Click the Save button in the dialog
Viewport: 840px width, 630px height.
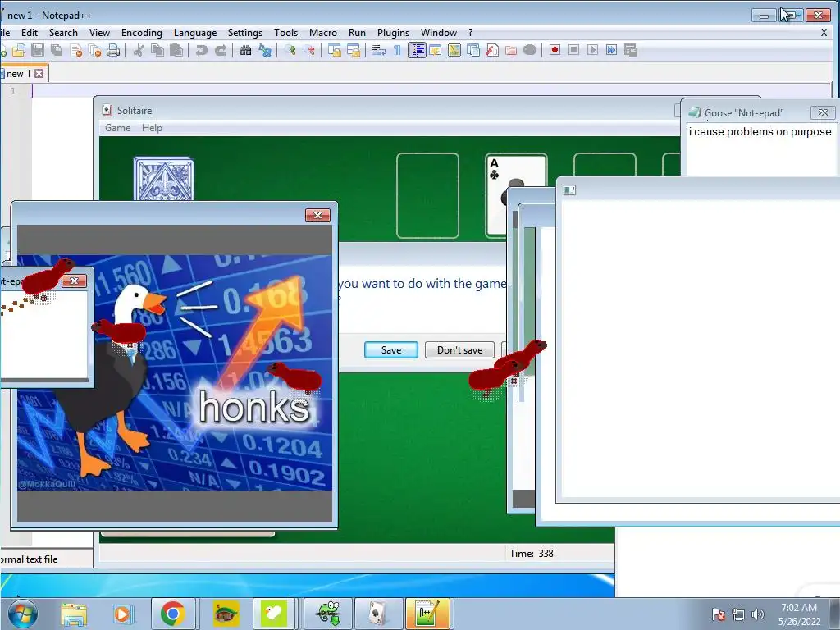391,349
